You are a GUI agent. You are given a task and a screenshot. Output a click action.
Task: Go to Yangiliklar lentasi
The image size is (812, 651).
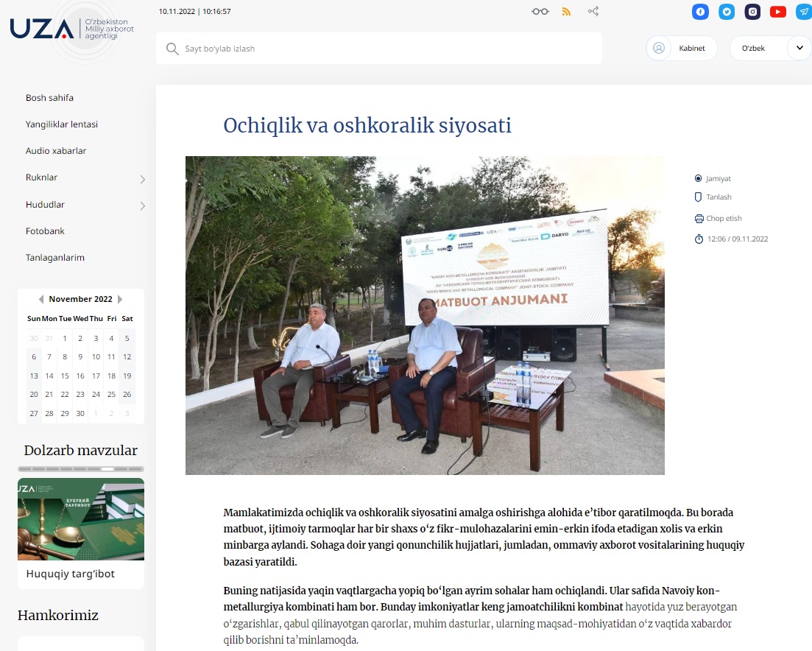pyautogui.click(x=62, y=124)
